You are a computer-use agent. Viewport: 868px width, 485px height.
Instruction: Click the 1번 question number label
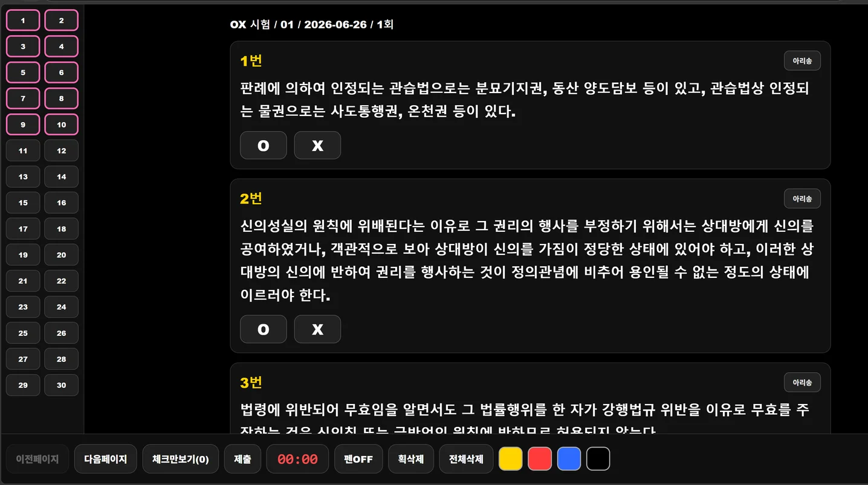tap(251, 61)
